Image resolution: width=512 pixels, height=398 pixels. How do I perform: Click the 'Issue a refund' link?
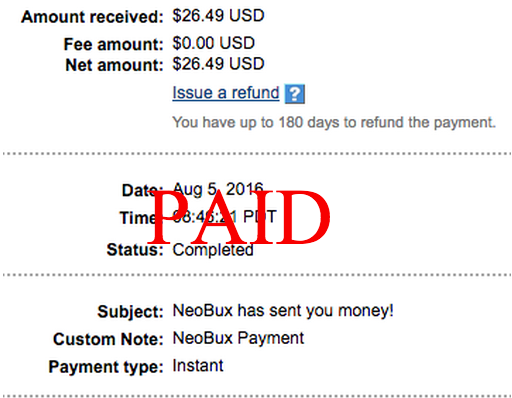[x=226, y=93]
